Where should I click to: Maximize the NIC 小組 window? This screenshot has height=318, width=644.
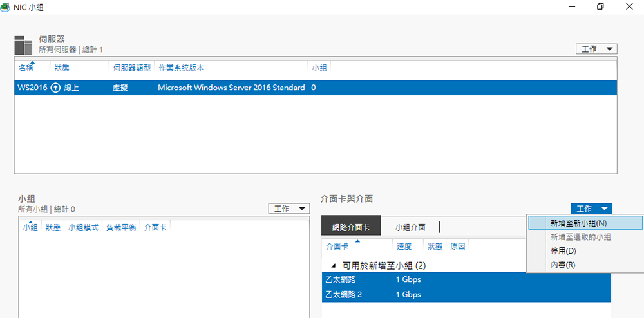600,6
